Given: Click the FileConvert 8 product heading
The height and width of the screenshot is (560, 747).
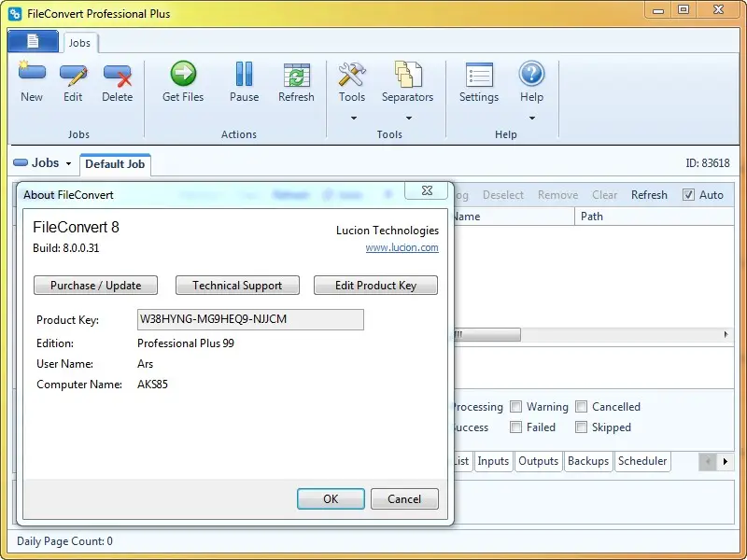Looking at the screenshot, I should (76, 227).
